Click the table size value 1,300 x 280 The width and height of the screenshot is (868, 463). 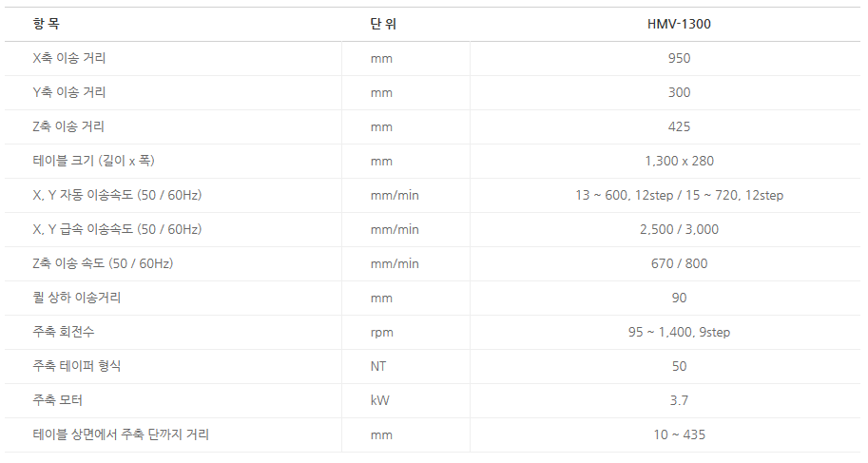[679, 161]
